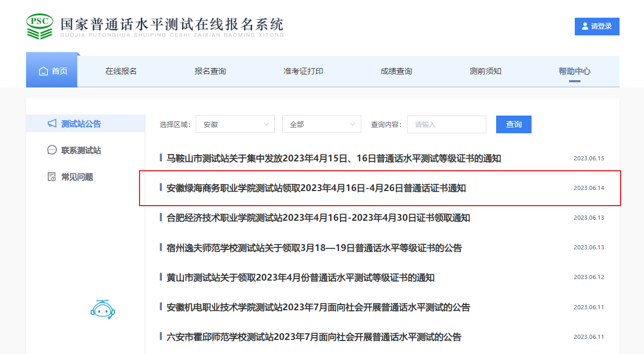Open the 在线报名 menu tab
Screen dimensions: 644x354
(121, 71)
